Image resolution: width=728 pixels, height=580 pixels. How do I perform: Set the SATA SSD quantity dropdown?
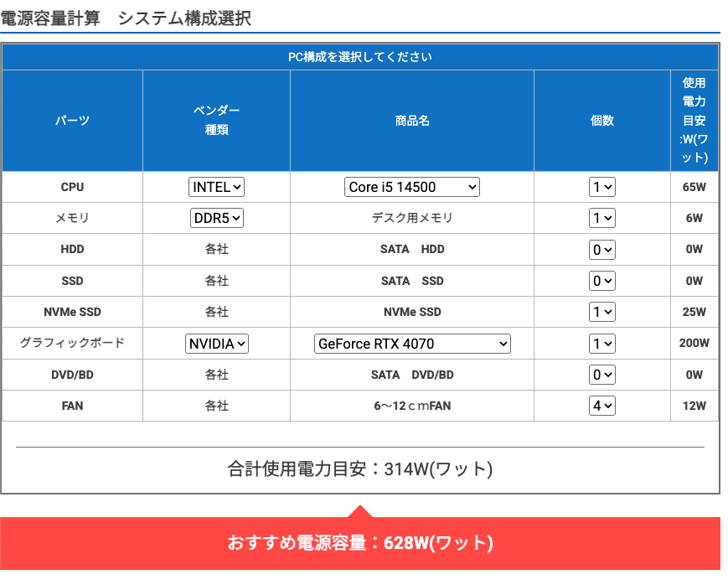pos(602,281)
